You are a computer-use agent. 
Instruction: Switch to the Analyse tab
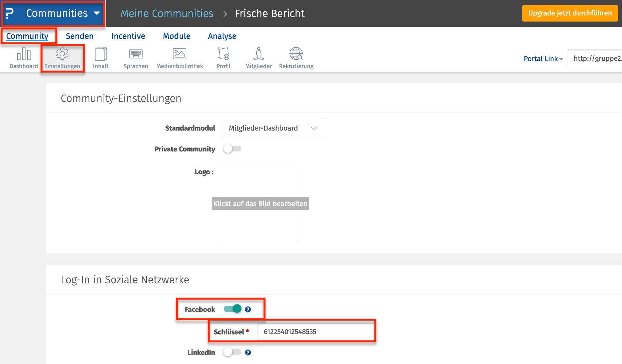point(222,36)
